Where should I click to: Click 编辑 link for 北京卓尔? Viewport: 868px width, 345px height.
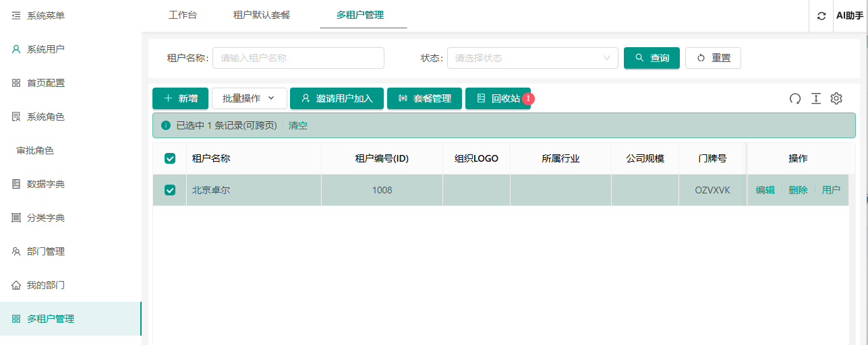[x=765, y=190]
